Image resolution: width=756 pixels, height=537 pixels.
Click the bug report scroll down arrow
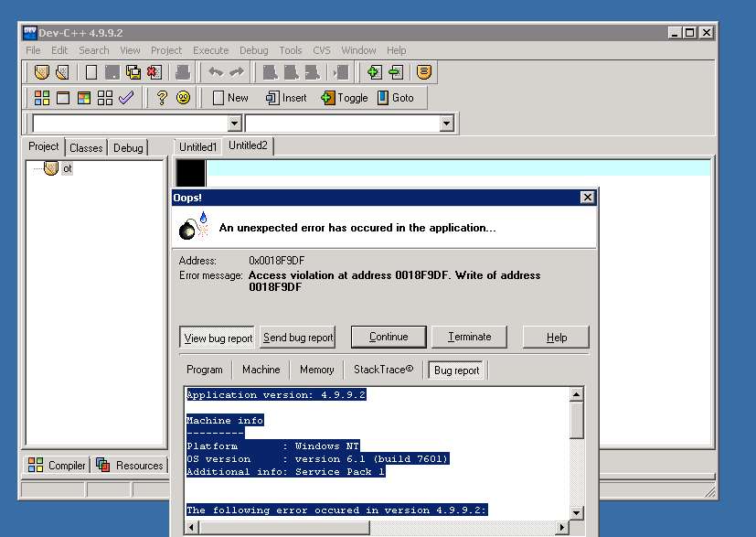tap(576, 512)
